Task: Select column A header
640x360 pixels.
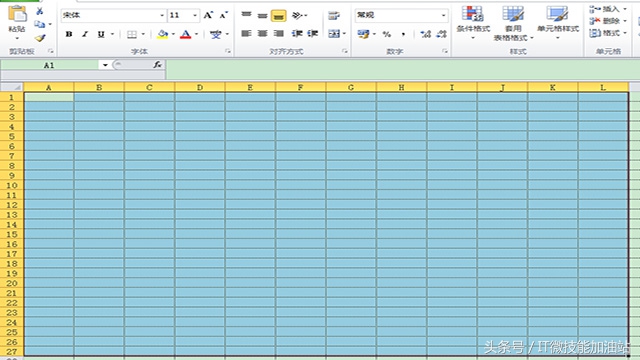Action: click(x=49, y=87)
